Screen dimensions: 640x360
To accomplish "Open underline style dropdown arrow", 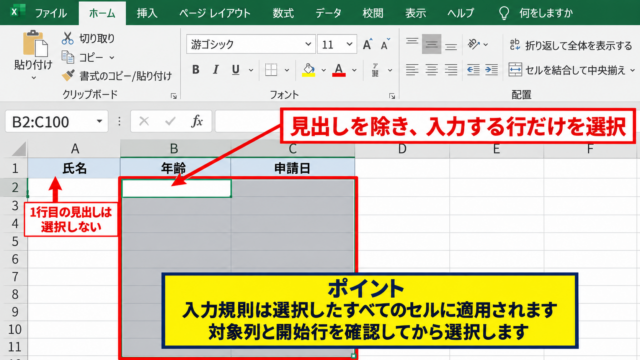I will click(251, 70).
